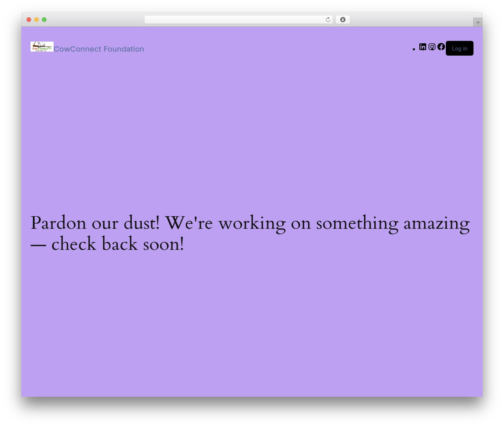Maximize the window with the green button
504x427 pixels.
pyautogui.click(x=44, y=20)
